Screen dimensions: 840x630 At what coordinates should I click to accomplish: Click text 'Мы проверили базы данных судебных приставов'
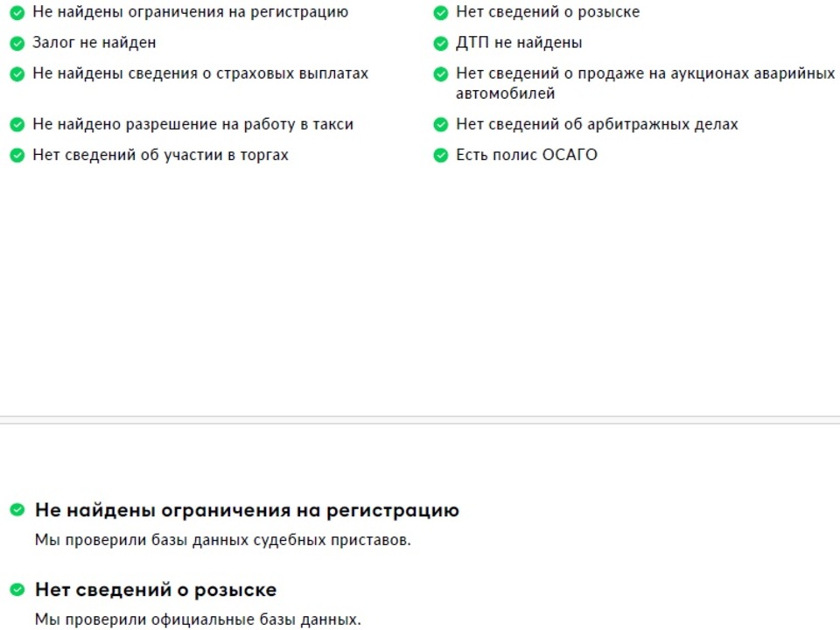(x=222, y=540)
